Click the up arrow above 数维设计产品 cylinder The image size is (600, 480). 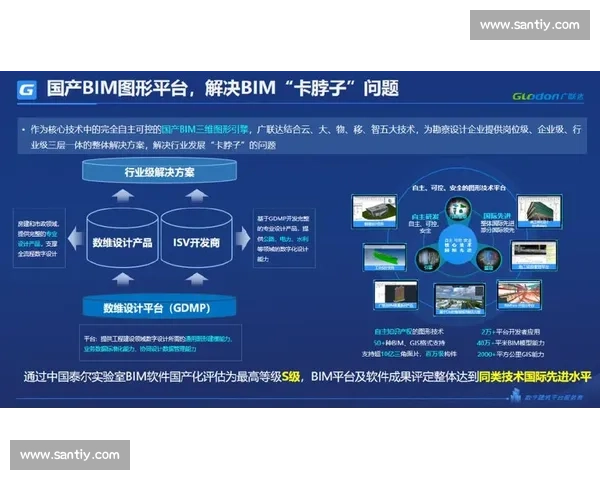[123, 195]
